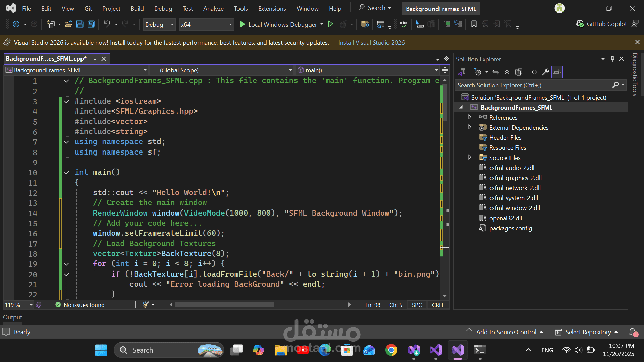Click Collapse All in Solution Explorer toolbar
644x362 pixels.
(507, 72)
